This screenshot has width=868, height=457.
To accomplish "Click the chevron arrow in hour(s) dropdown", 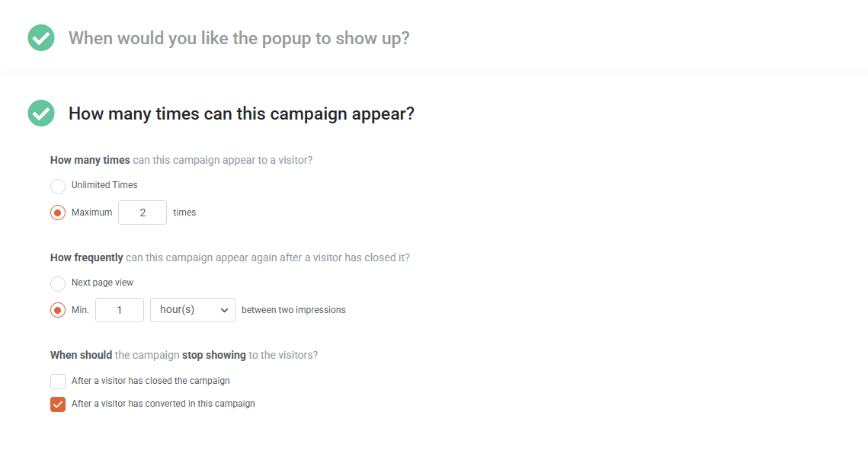I will tap(224, 311).
